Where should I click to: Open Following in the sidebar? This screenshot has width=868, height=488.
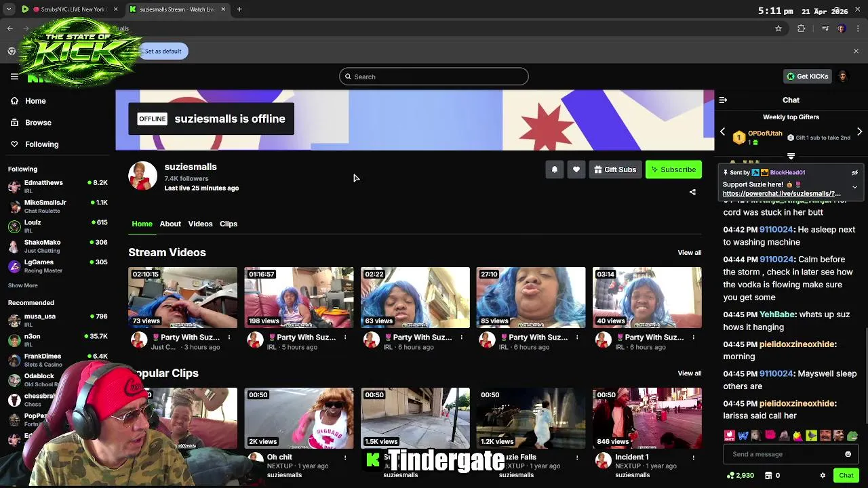pyautogui.click(x=35, y=144)
